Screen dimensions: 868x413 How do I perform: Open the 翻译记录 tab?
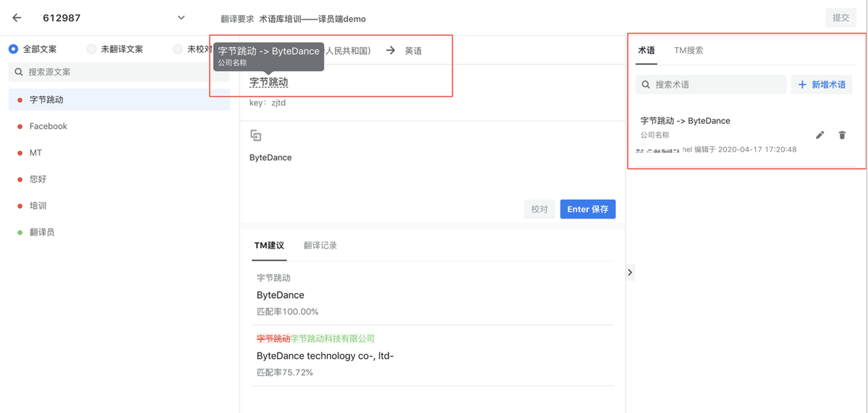click(x=320, y=246)
